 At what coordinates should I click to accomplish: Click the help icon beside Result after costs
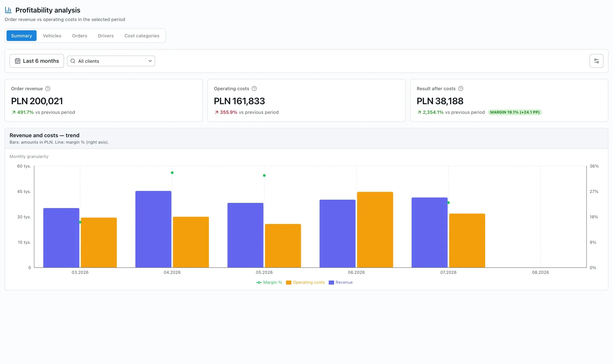(461, 88)
